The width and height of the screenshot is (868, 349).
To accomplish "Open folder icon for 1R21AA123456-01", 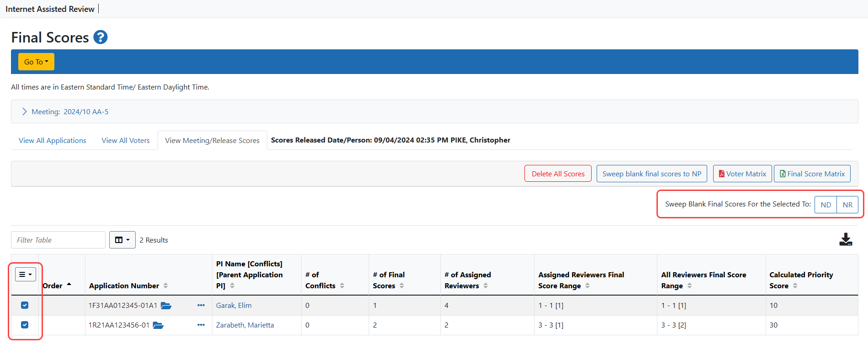I will 158,325.
